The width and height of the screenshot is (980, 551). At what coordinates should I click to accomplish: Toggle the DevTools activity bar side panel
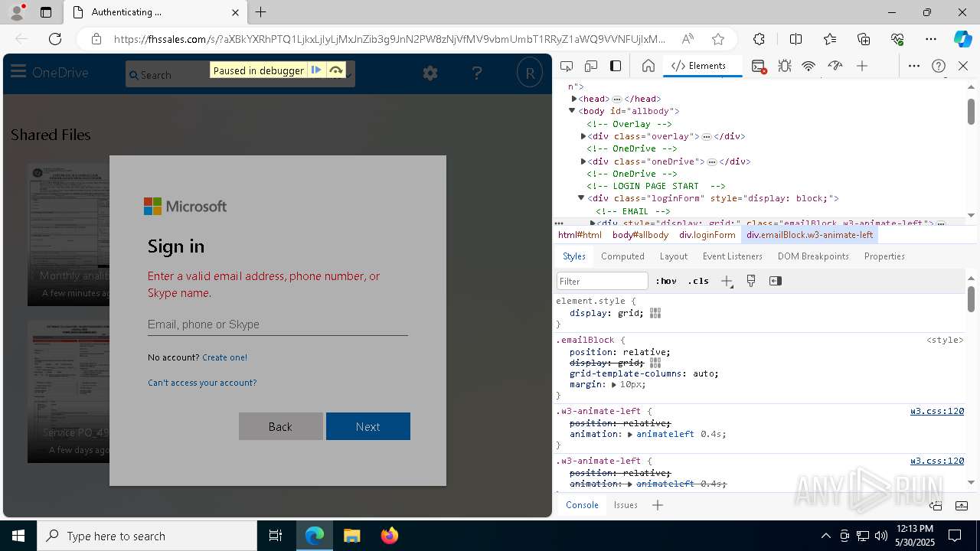(x=616, y=66)
